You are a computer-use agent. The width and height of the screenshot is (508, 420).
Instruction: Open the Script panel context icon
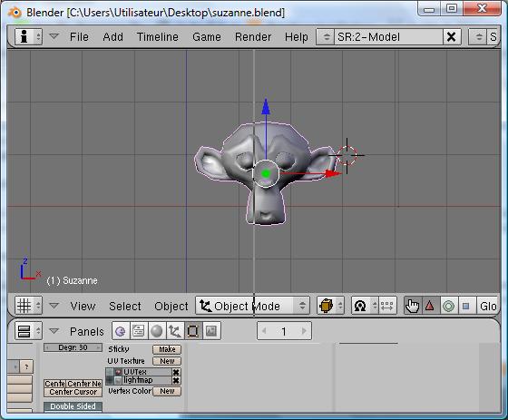139,331
